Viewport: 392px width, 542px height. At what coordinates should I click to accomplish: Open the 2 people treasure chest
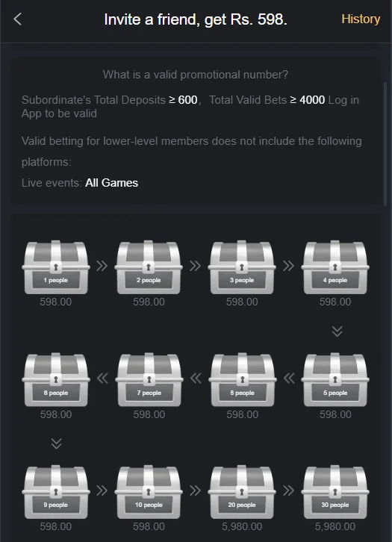pyautogui.click(x=149, y=267)
